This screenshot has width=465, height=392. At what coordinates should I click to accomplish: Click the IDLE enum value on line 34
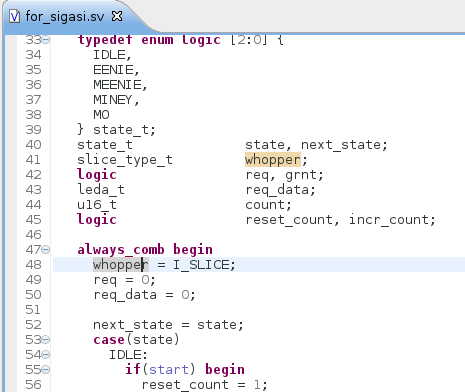[x=109, y=55]
